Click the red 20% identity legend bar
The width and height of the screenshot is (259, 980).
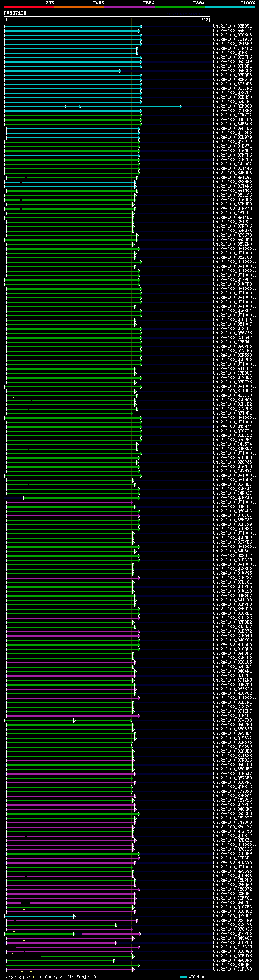tap(29, 7)
